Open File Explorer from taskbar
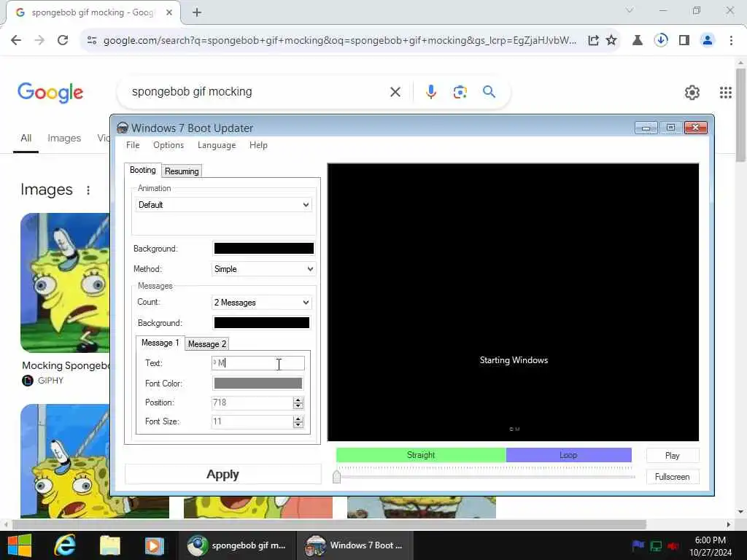 point(109,545)
